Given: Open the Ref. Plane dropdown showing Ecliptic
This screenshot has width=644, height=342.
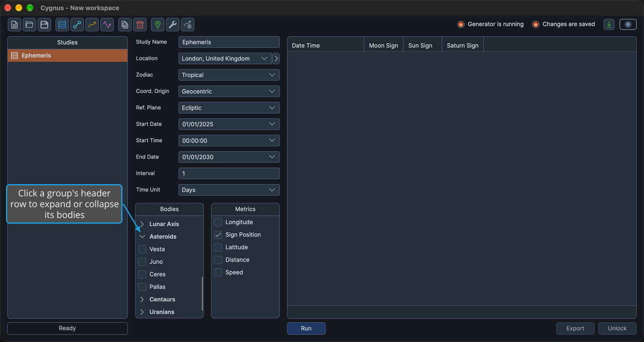Looking at the screenshot, I should (229, 108).
